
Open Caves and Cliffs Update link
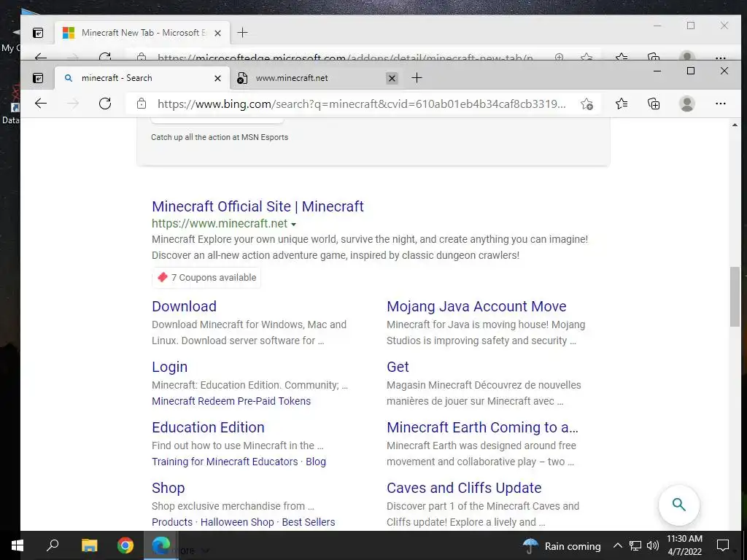pos(464,488)
